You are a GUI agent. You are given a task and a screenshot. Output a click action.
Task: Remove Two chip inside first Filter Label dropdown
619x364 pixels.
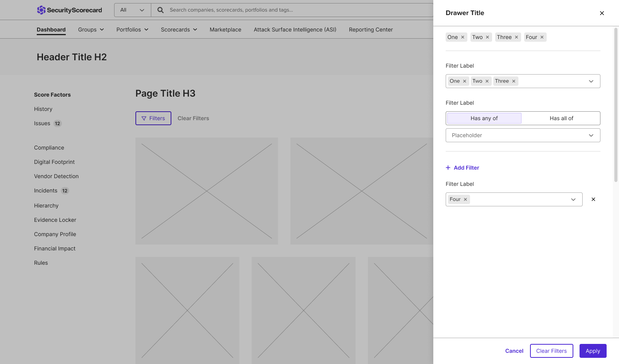click(x=487, y=81)
